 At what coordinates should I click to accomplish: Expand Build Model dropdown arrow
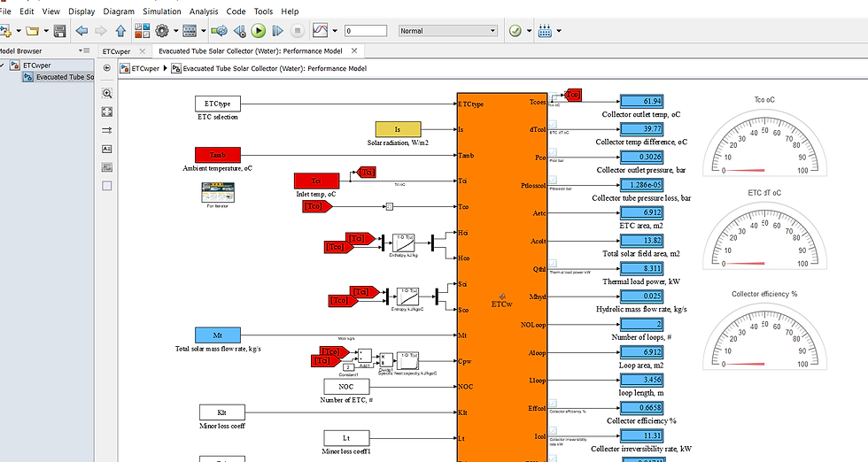point(559,31)
